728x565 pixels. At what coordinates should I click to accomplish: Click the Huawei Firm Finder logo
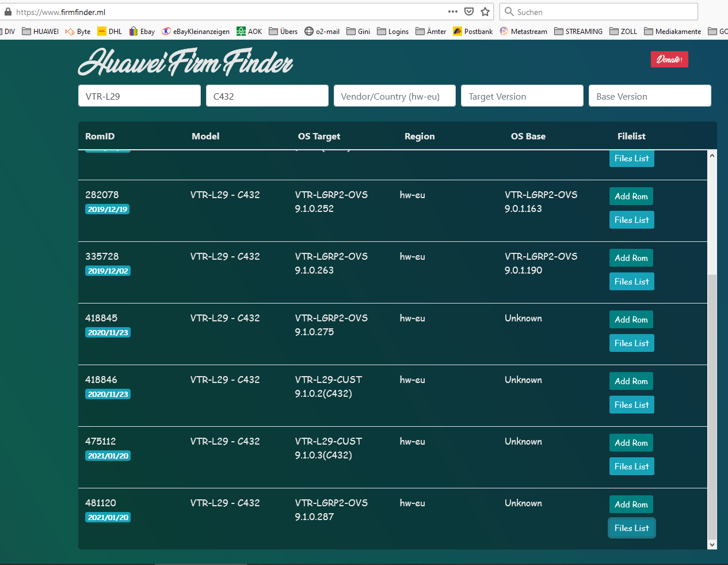coord(186,62)
